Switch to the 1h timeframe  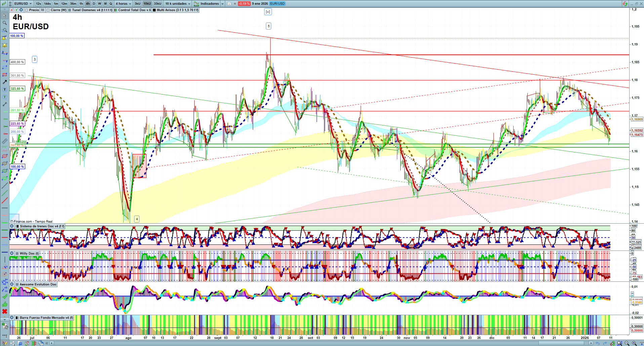point(81,4)
